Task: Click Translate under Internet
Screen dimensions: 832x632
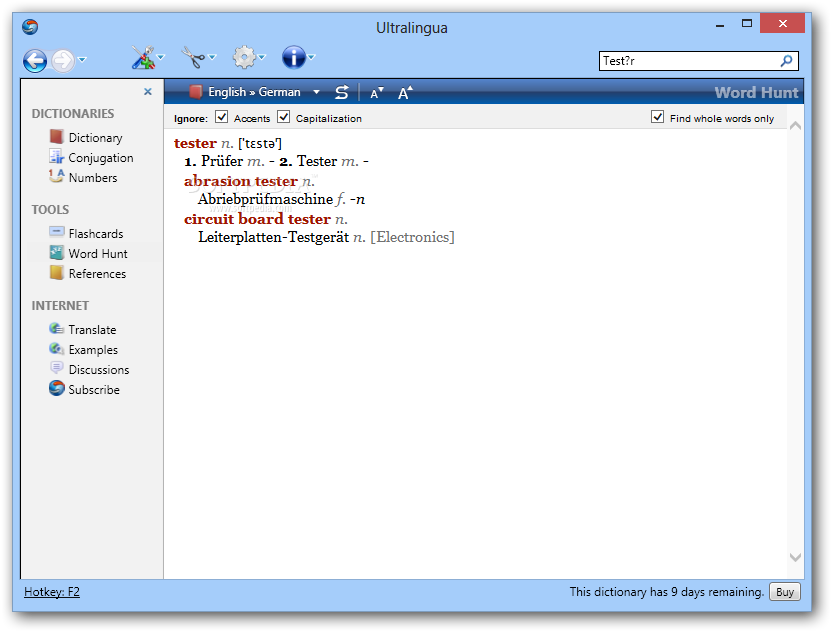Action: (92, 330)
